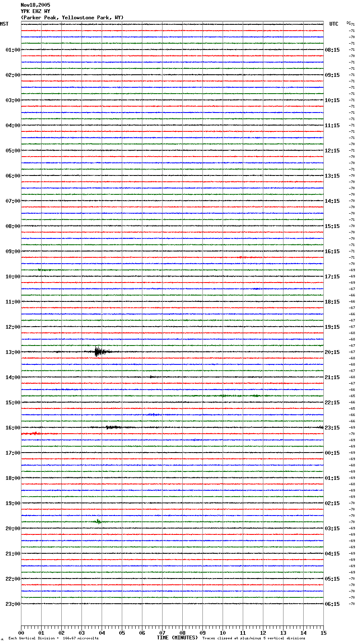Click the 00:15 UTC time label
This screenshot has width=357, height=644.
coord(332,453)
